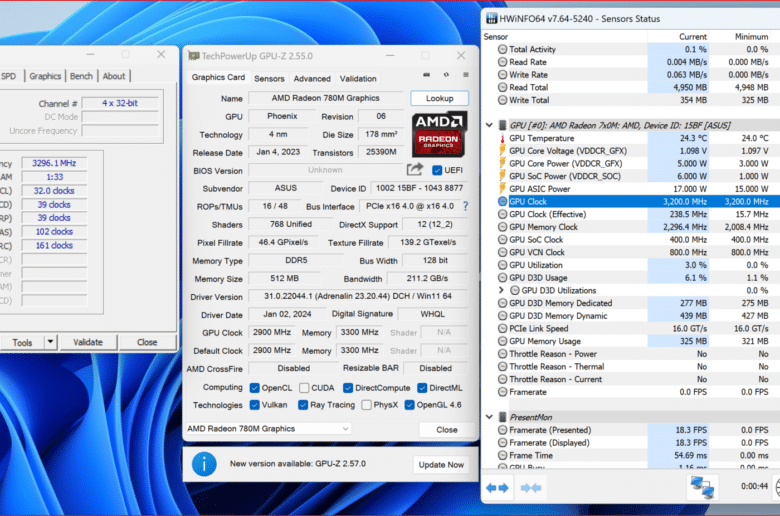The width and height of the screenshot is (780, 516).
Task: Click the GPU Temperature thermometer icon
Action: (x=502, y=138)
